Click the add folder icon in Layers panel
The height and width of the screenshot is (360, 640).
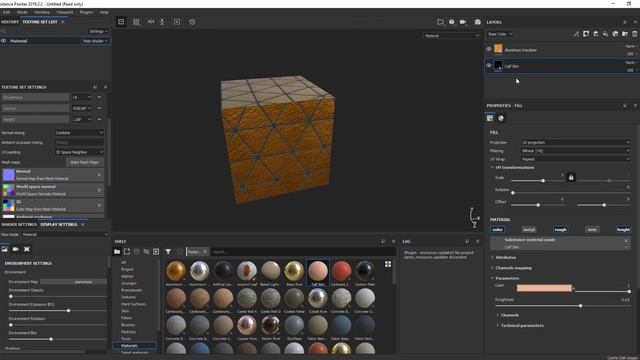click(625, 34)
